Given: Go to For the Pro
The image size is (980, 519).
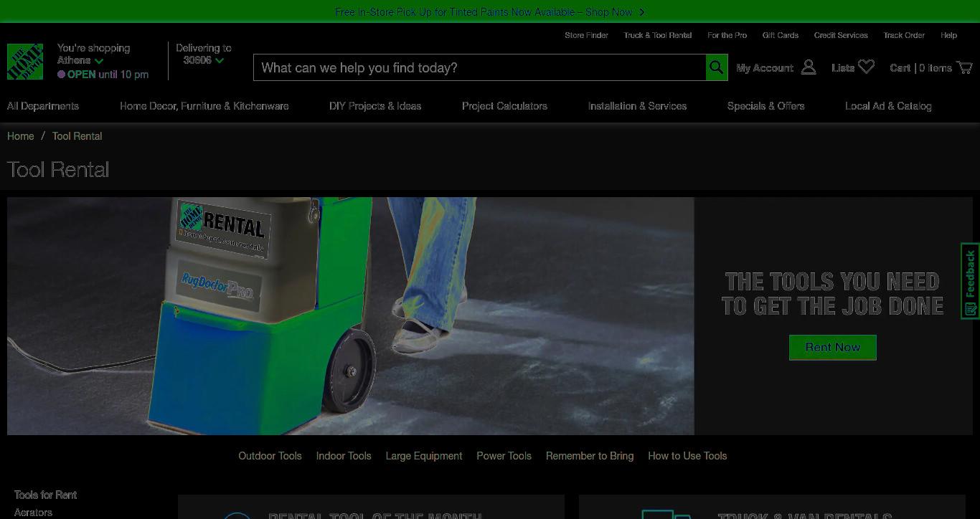Looking at the screenshot, I should pyautogui.click(x=727, y=35).
